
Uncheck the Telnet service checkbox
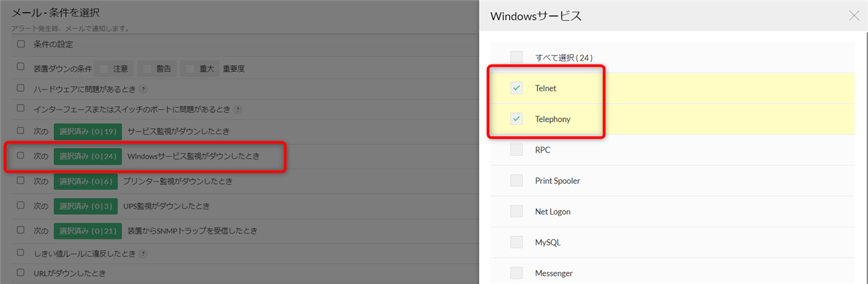point(516,88)
